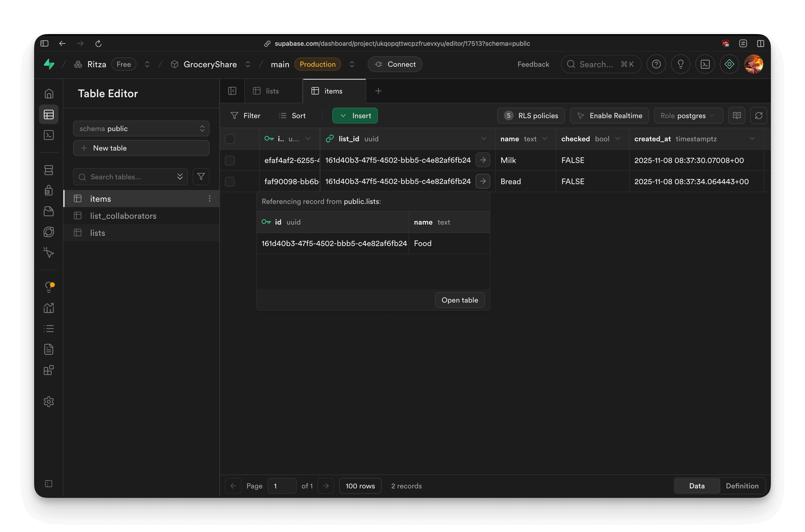Open project Settings via gear icon
This screenshot has height=532, width=805.
[x=49, y=402]
